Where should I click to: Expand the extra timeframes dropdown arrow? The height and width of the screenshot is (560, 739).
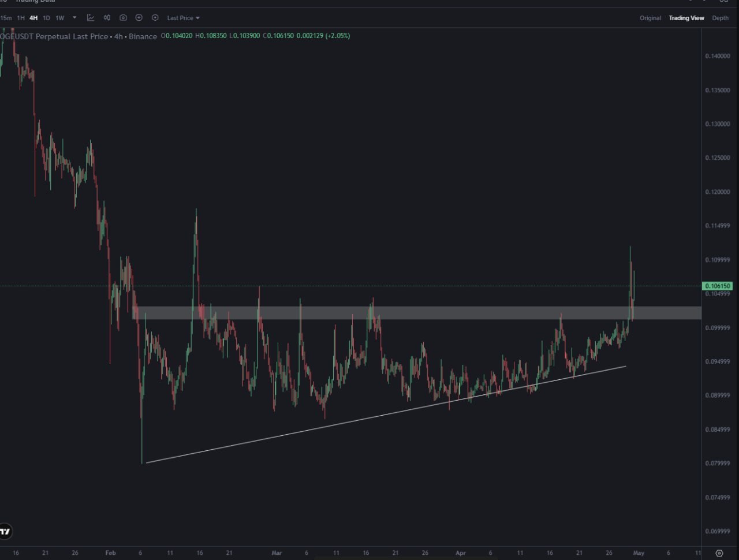click(x=74, y=18)
